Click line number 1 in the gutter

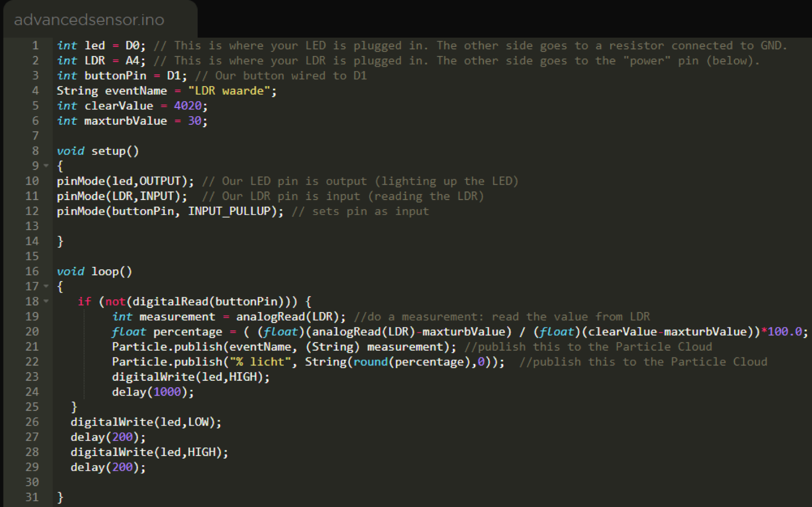point(35,46)
